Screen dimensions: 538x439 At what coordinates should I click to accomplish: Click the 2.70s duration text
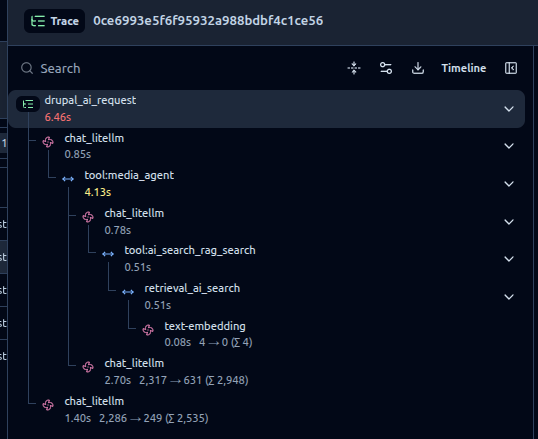(118, 380)
